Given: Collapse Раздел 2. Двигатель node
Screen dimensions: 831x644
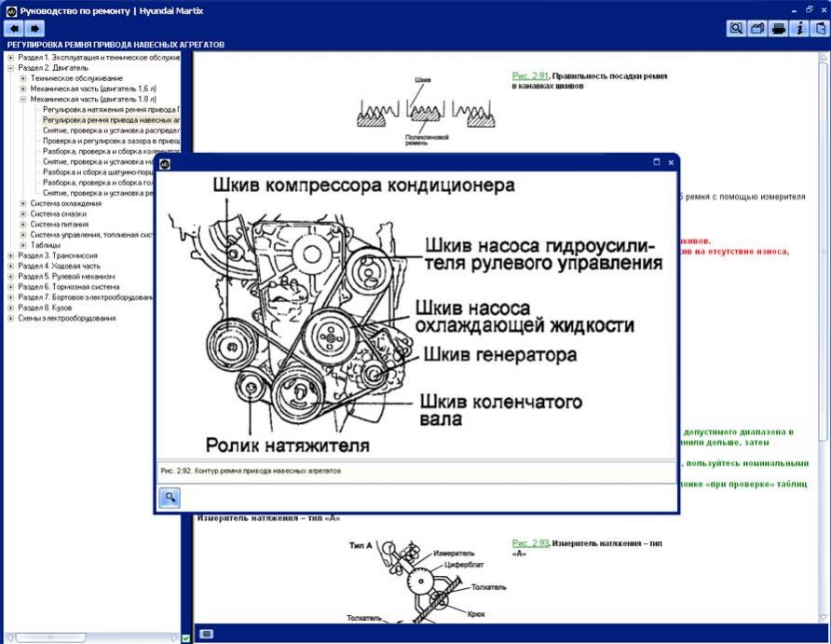Looking at the screenshot, I should pos(10,68).
